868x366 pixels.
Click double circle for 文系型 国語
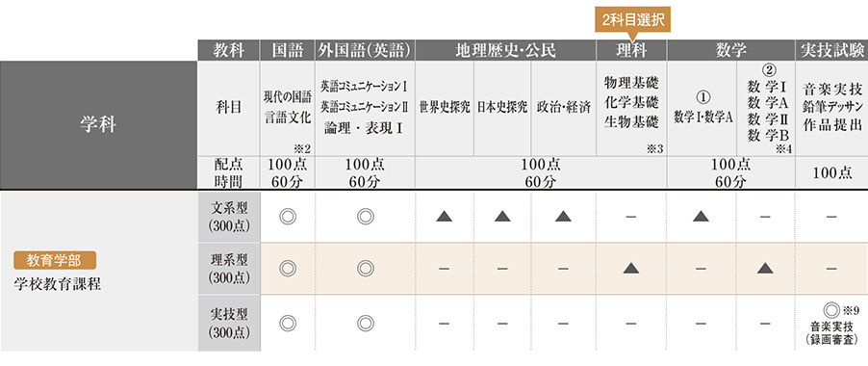click(x=288, y=217)
